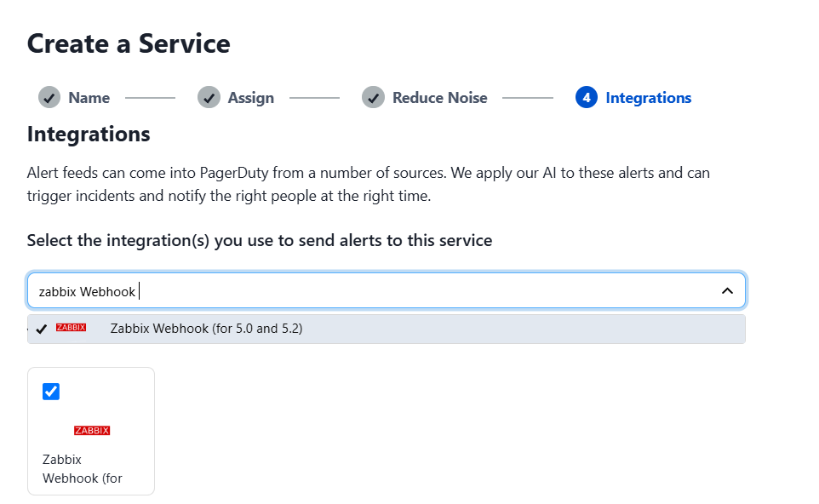Click the Name step checkmark icon
The image size is (819, 504).
(x=49, y=98)
